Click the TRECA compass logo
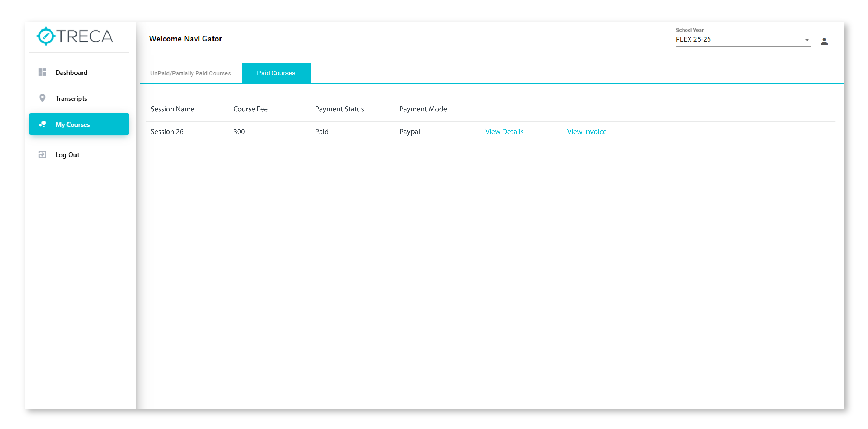 (46, 36)
